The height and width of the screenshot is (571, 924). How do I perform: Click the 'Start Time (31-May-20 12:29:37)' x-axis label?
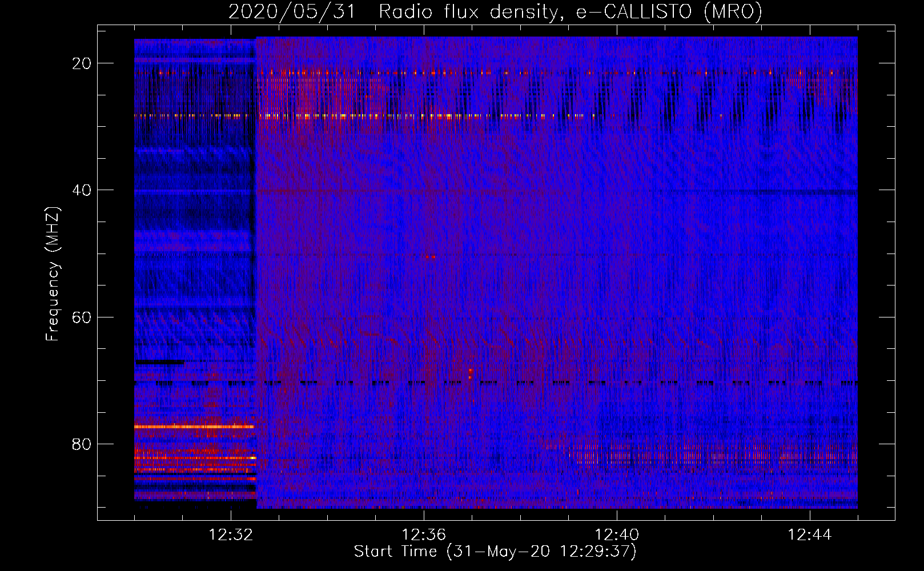(495, 552)
